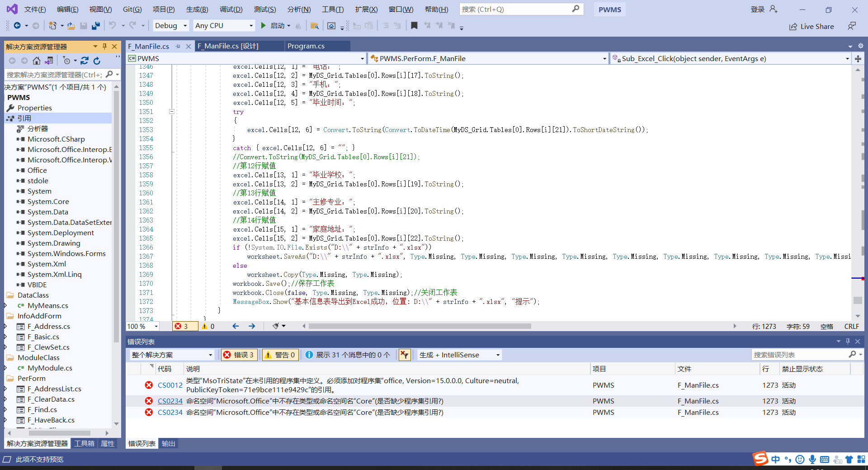The image size is (868, 470).
Task: Click the open file folder icon
Action: 71,26
